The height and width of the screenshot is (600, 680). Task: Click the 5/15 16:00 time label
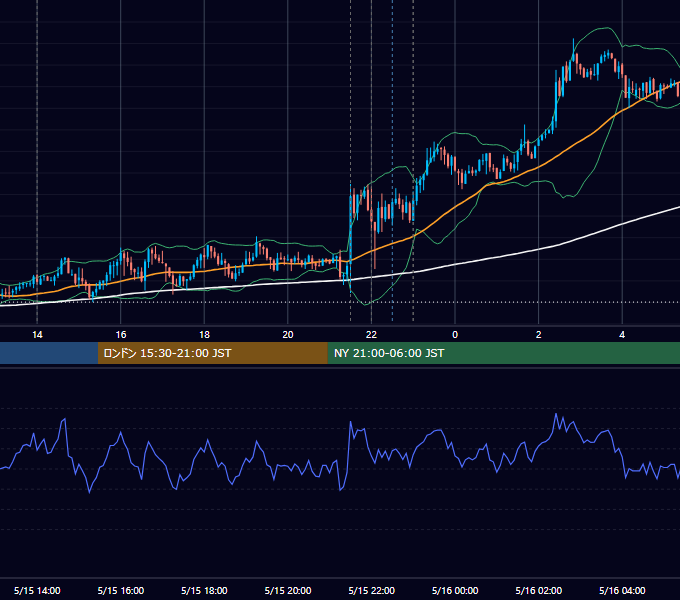point(121,590)
